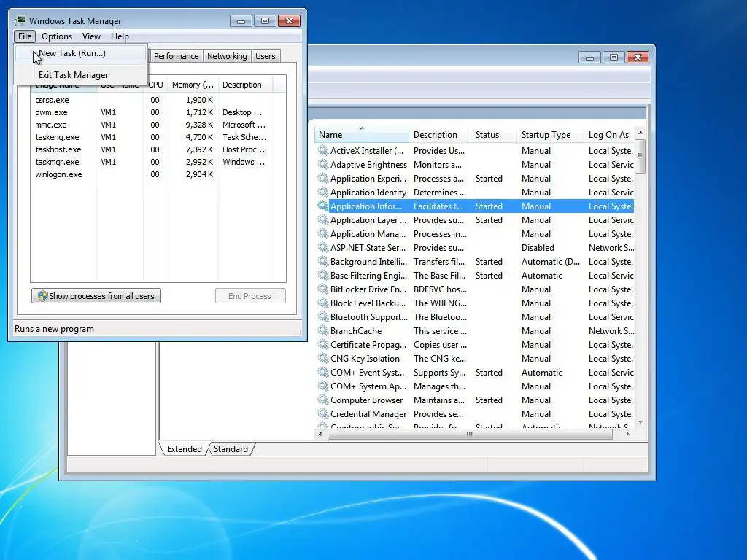The height and width of the screenshot is (560, 747).
Task: Switch to the Networking tab
Action: (227, 56)
